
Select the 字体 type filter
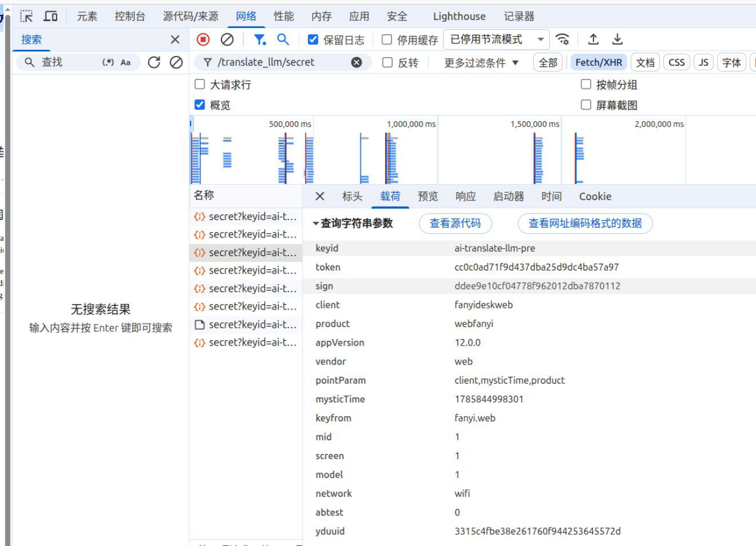732,62
